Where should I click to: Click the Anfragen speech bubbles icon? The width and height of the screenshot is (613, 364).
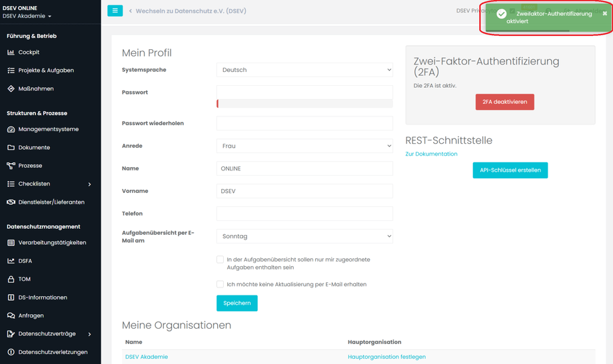coord(11,315)
